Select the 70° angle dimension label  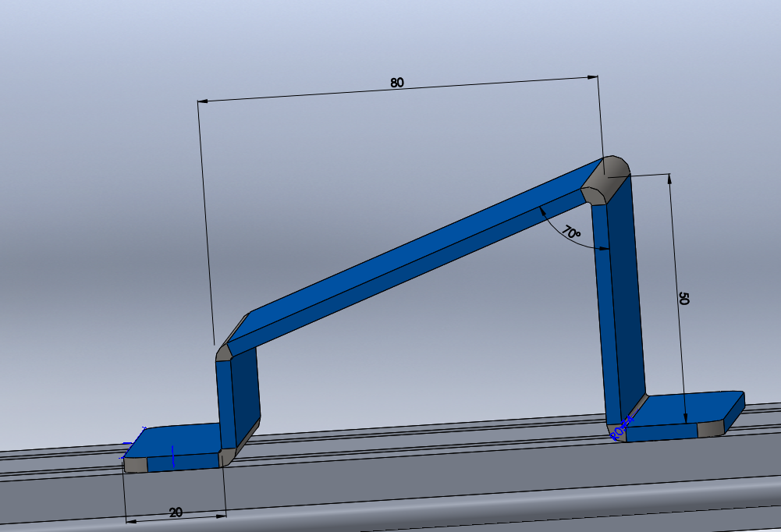coord(571,232)
